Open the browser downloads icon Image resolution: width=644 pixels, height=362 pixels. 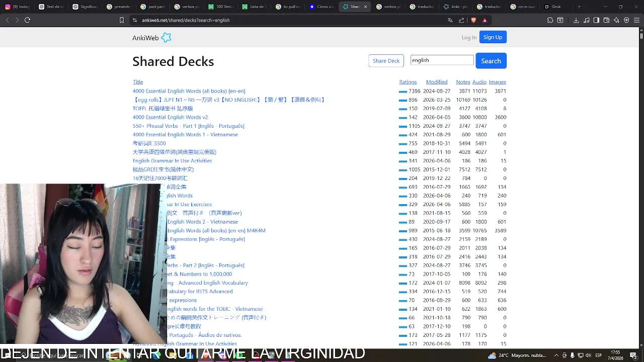[576, 20]
